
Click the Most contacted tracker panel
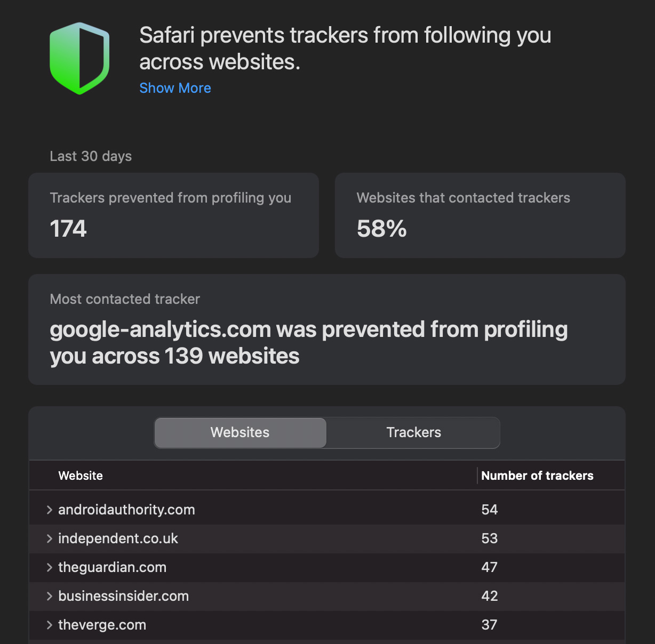(x=326, y=329)
